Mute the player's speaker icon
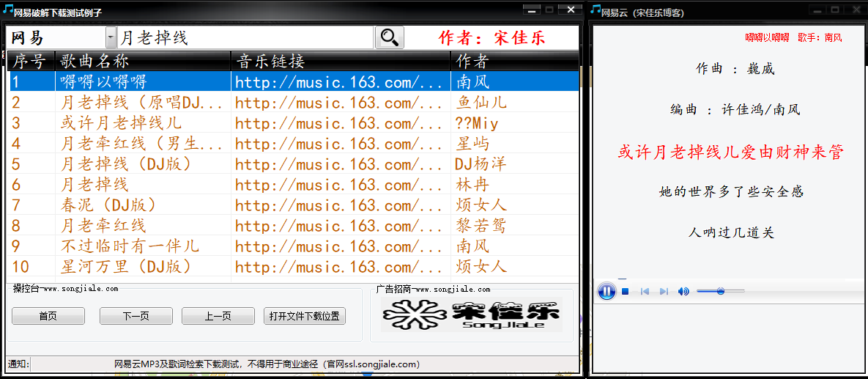This screenshot has height=379, width=868. pos(683,292)
